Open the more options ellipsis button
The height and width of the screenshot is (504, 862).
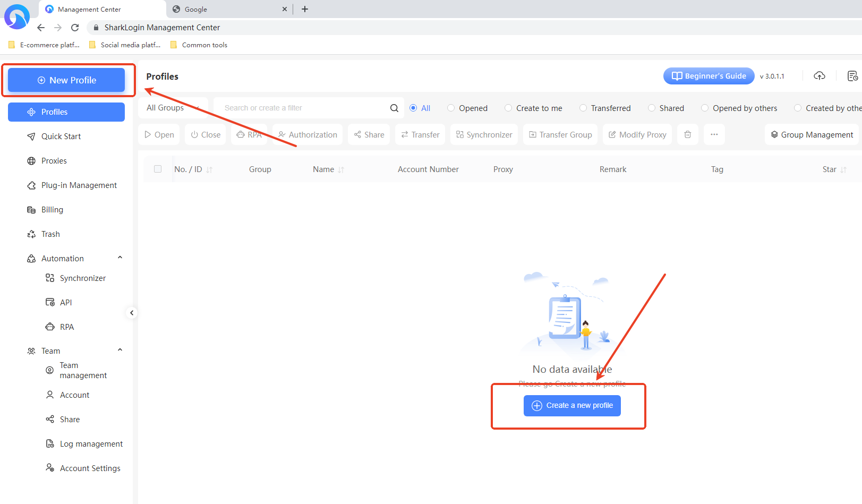714,135
